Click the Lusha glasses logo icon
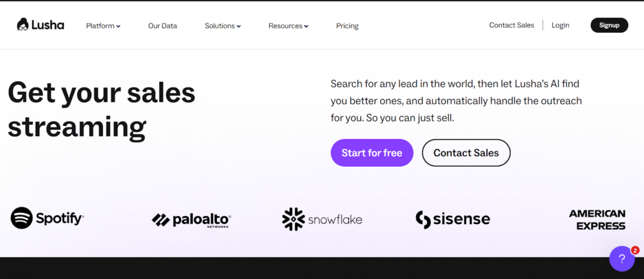Viewport: 644px width, 279px height. [x=23, y=25]
